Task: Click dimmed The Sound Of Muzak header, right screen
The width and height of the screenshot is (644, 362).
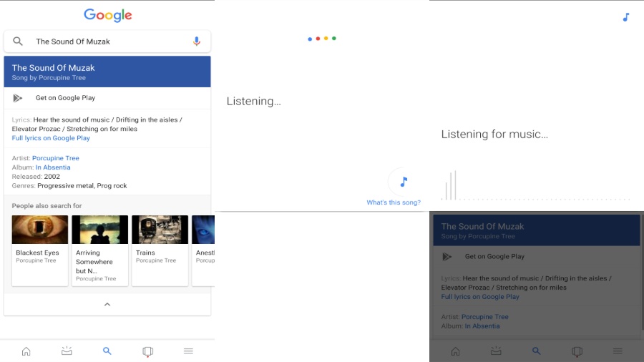Action: (537, 230)
